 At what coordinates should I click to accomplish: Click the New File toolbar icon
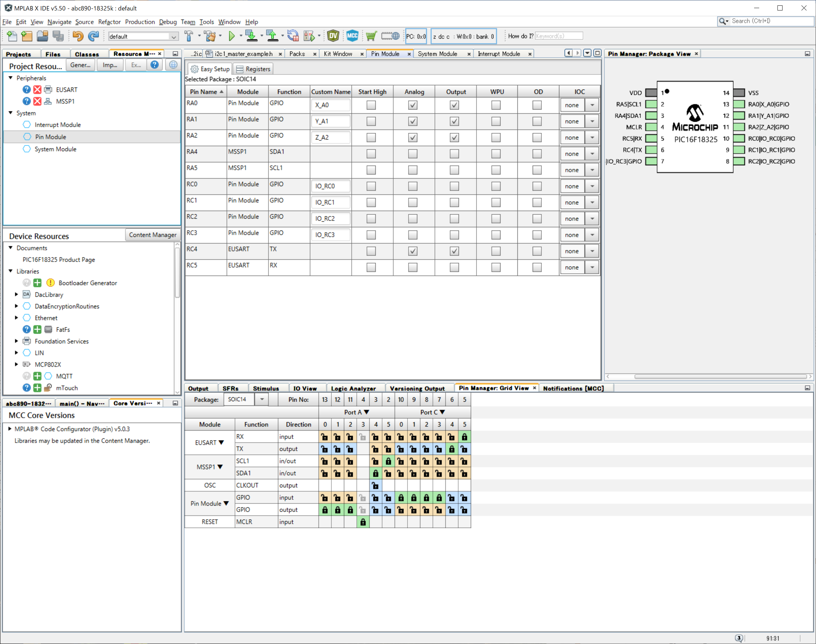[x=12, y=36]
